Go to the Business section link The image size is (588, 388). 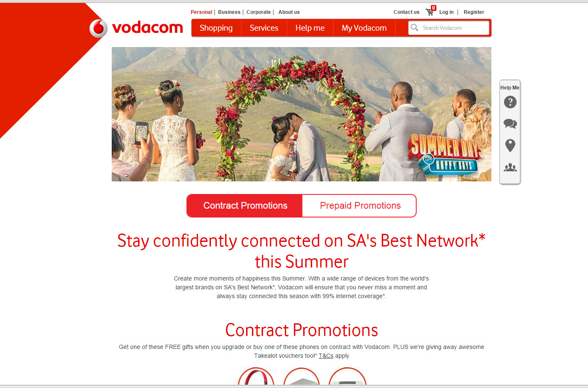click(x=229, y=12)
